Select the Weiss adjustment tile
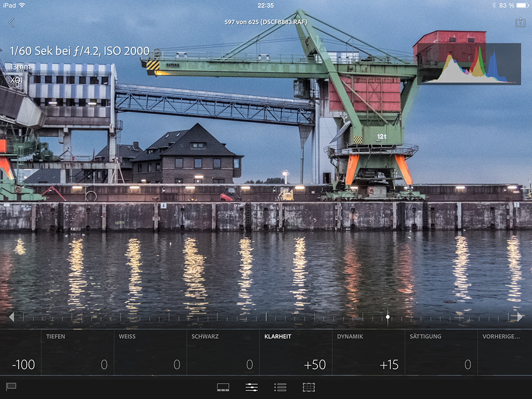Image resolution: width=532 pixels, height=399 pixels. (150, 352)
